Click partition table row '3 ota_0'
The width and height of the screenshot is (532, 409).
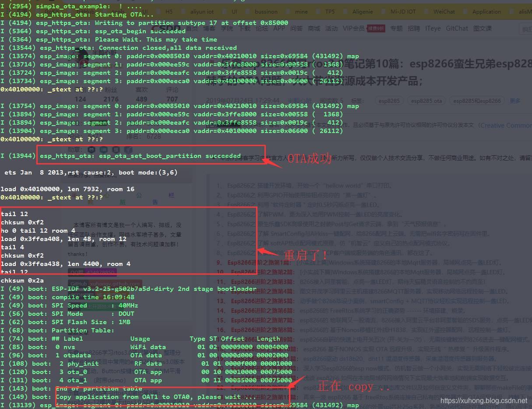coord(146,372)
